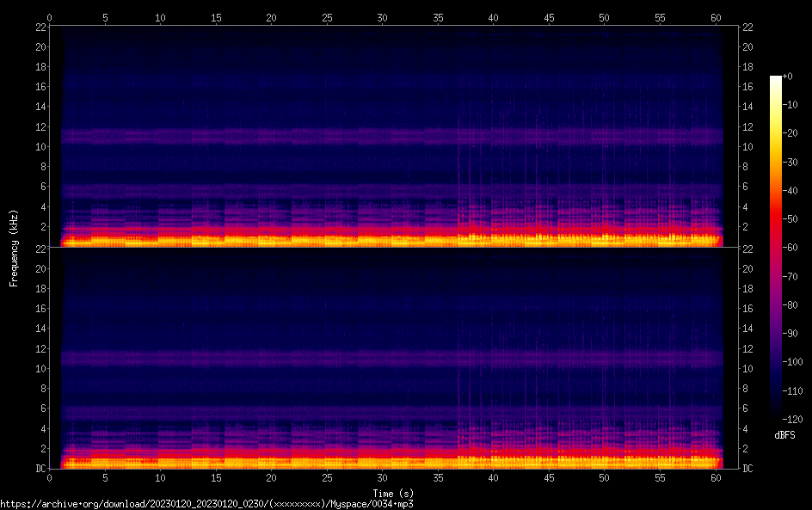Click the DC label on the right frequency axis
The height and width of the screenshot is (510, 812).
748,469
